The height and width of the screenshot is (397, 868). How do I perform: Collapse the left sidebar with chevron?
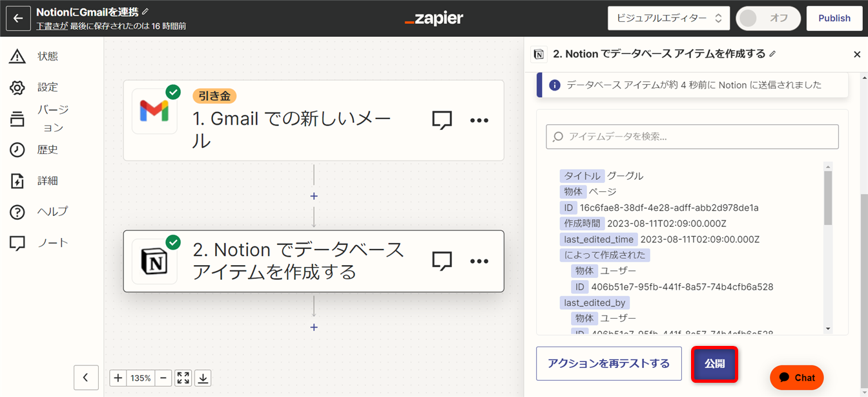tap(86, 378)
